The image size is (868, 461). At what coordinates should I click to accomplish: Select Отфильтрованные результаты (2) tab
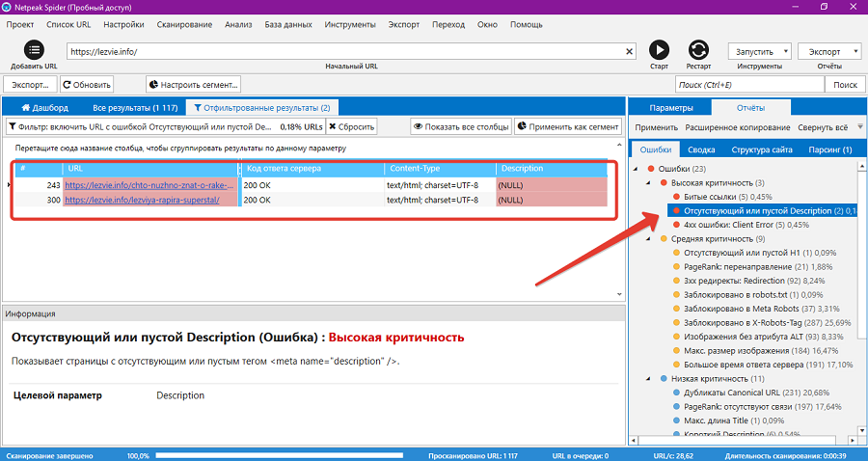pos(261,108)
